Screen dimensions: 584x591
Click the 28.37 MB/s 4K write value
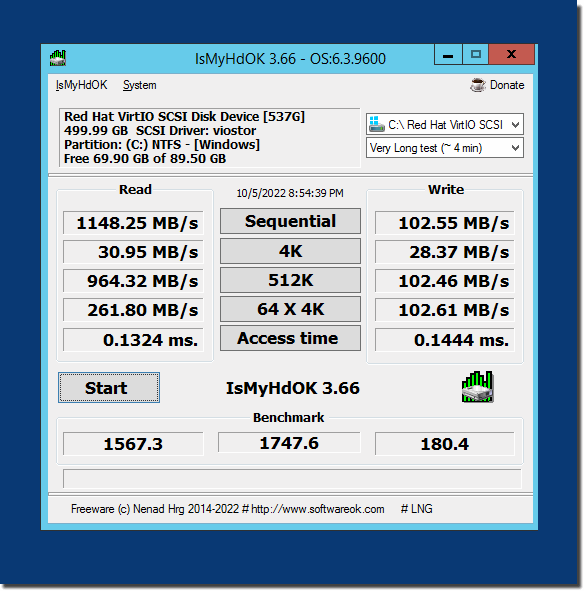coord(445,252)
